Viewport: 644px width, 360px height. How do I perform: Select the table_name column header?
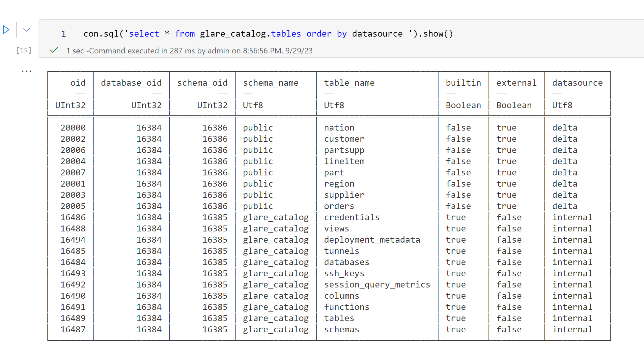point(349,83)
